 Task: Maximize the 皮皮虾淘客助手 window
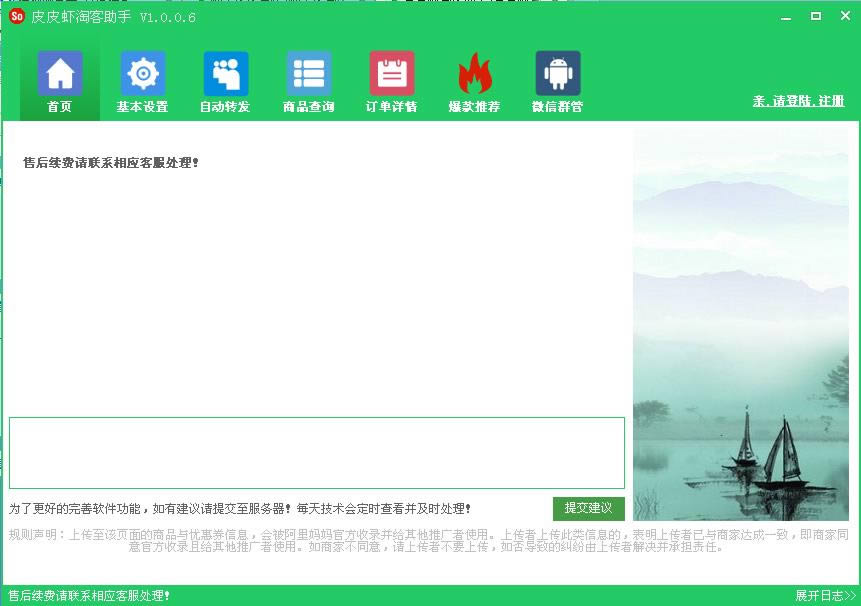pyautogui.click(x=816, y=16)
